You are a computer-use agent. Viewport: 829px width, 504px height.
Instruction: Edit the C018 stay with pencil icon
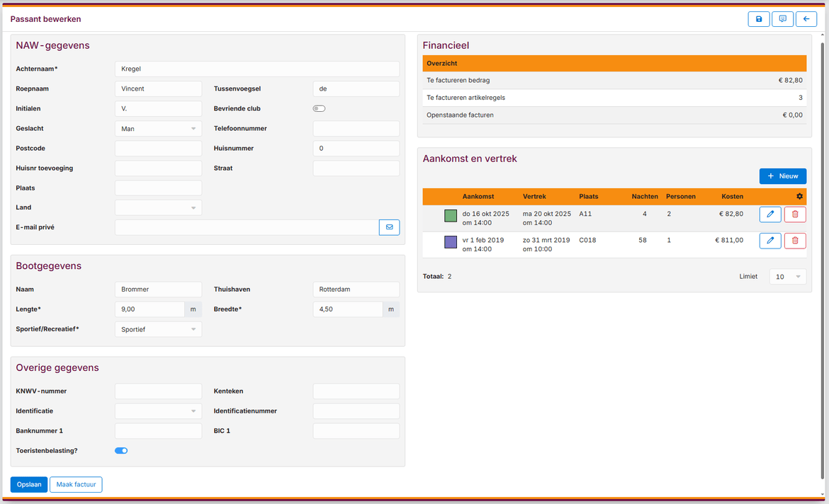[770, 241]
